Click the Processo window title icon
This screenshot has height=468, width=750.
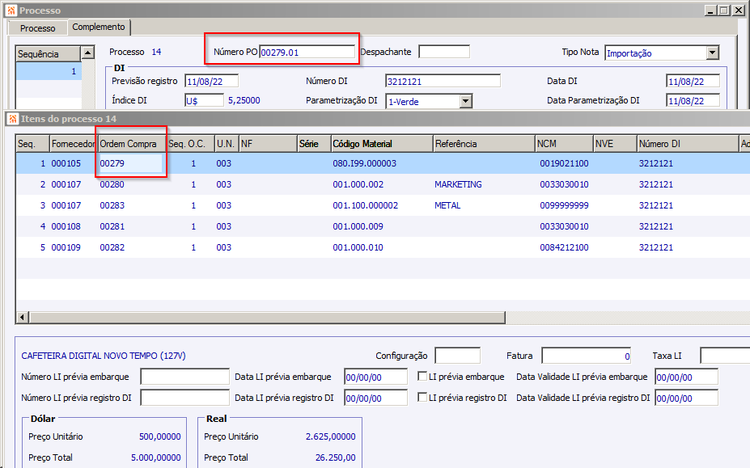[11, 9]
